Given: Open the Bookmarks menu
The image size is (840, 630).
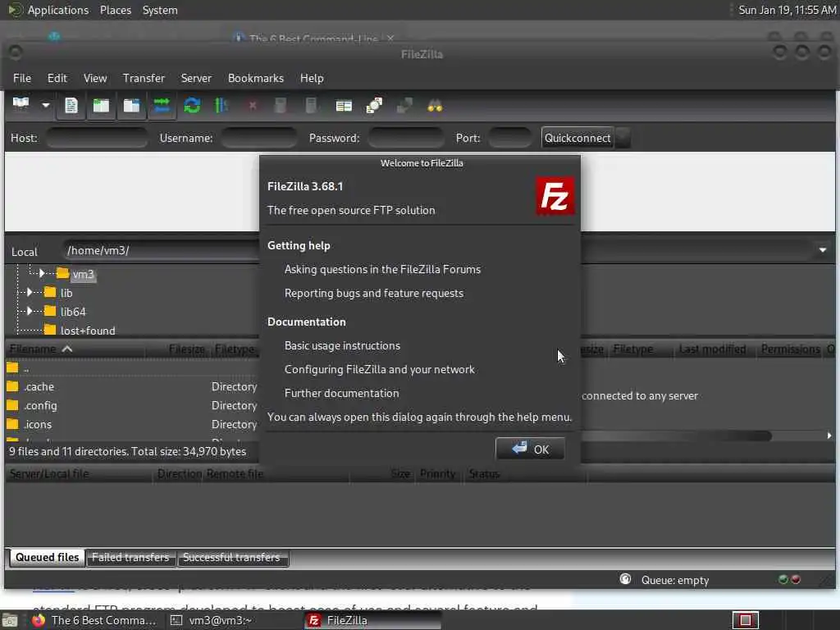Looking at the screenshot, I should coord(256,78).
